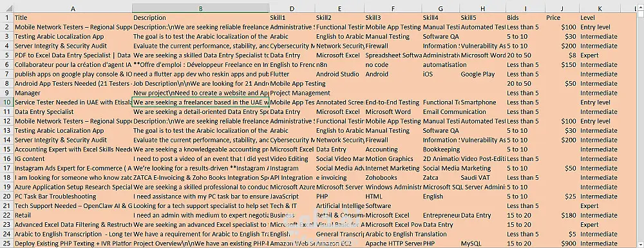Select the $180 price cell
Screen dimensions: 644x248
pos(562,215)
